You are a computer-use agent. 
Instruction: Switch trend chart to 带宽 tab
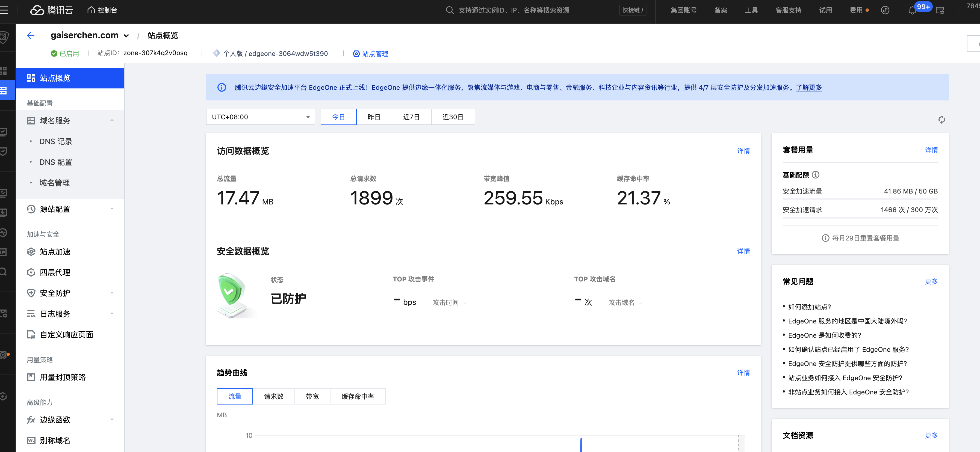click(312, 397)
